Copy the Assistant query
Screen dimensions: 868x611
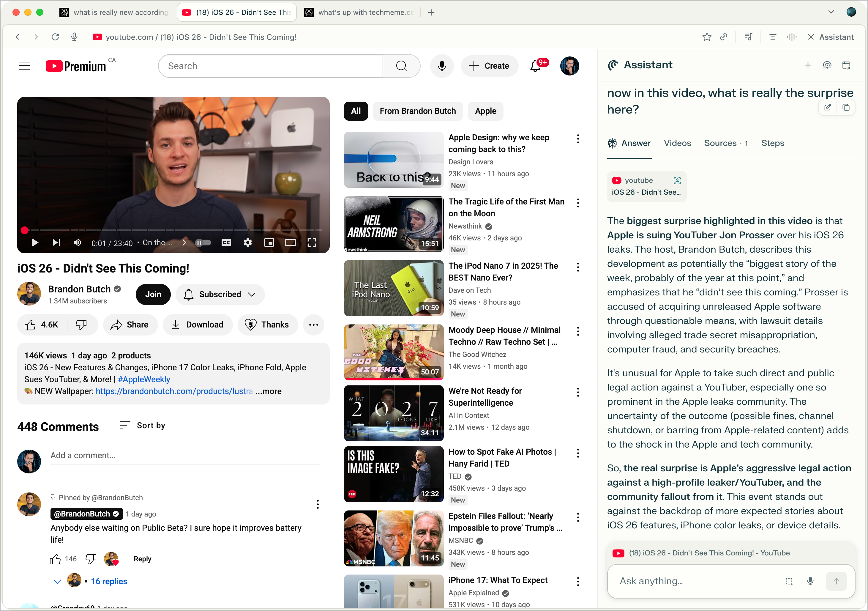tap(846, 107)
